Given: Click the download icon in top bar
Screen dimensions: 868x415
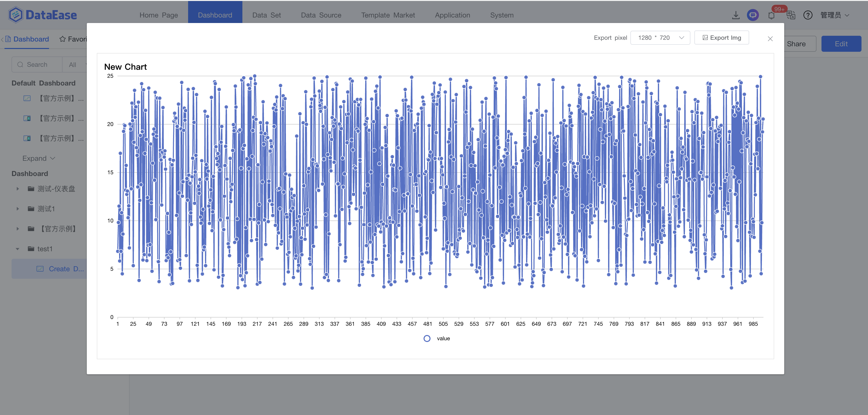Looking at the screenshot, I should click(x=736, y=15).
